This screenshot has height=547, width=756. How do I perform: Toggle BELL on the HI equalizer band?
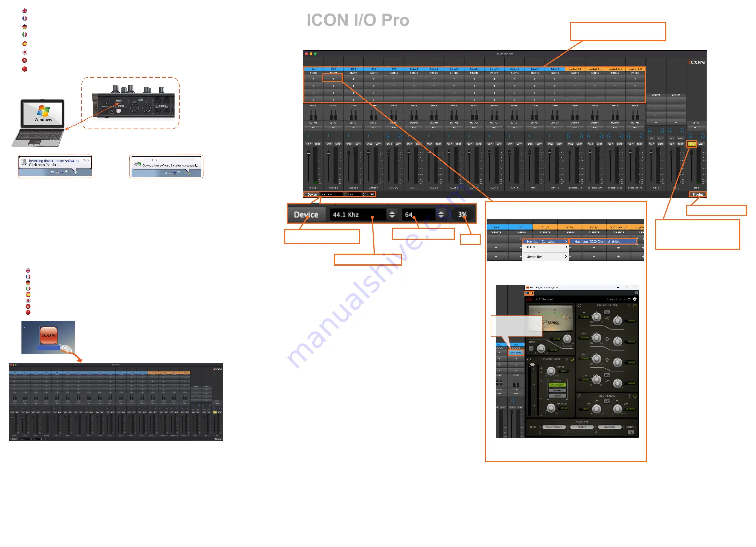click(x=607, y=312)
